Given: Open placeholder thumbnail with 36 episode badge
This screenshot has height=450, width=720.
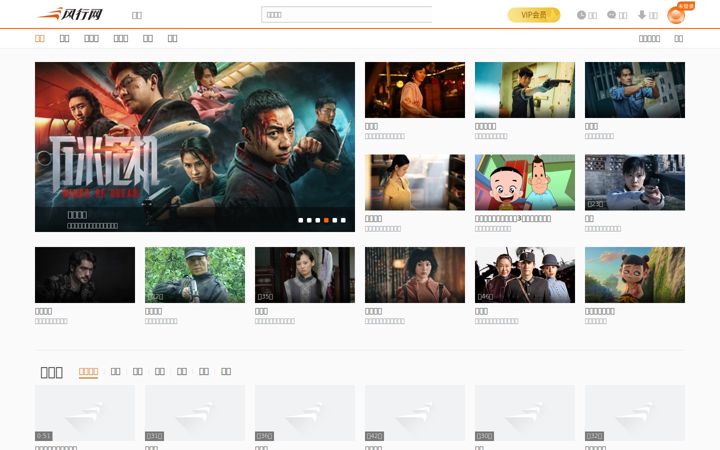Looking at the screenshot, I should point(305,413).
